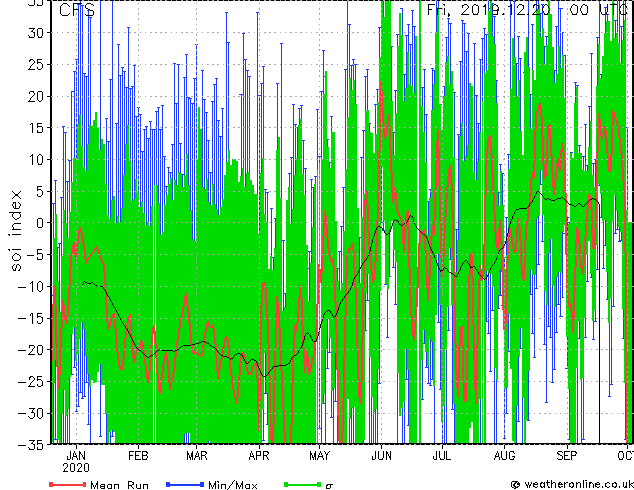Viewport: 634px width, 490px height.
Task: Click the y-axis value -10
Action: tap(31, 286)
